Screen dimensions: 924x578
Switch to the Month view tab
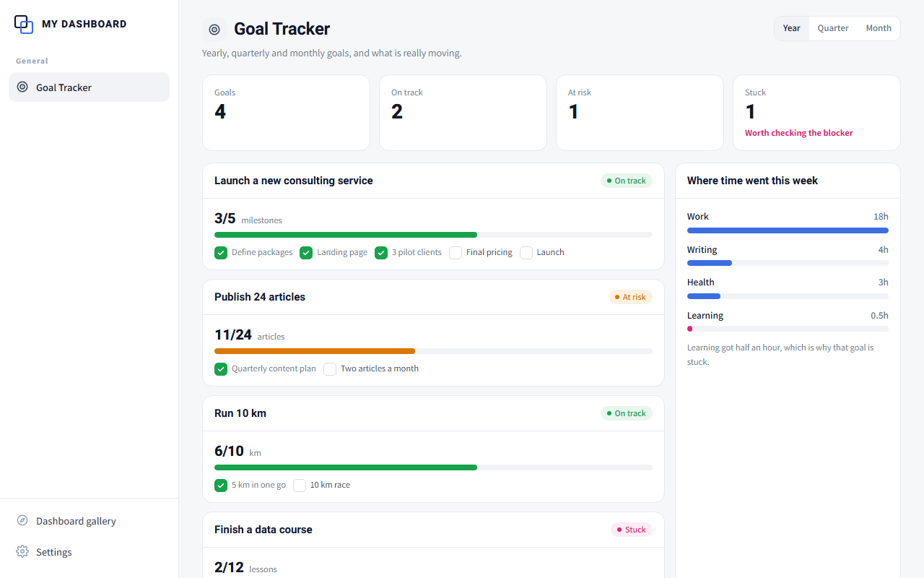pos(879,28)
